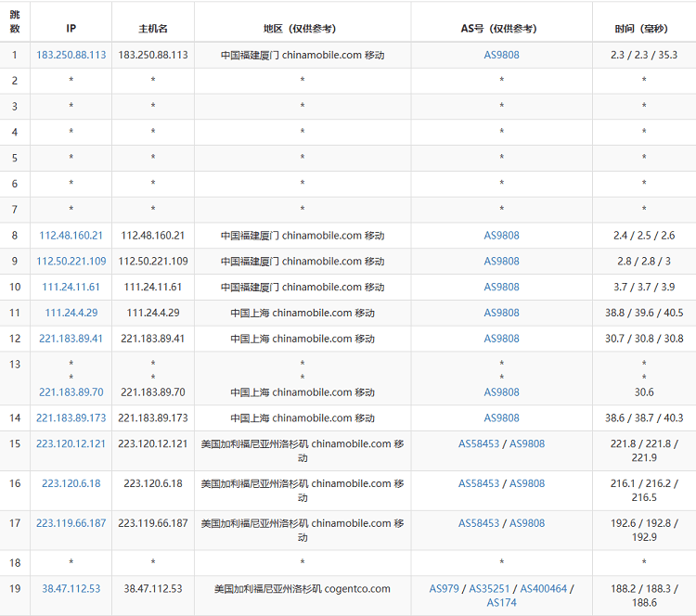Open IP link 221.183.89.41
696x616 pixels.
click(x=71, y=339)
